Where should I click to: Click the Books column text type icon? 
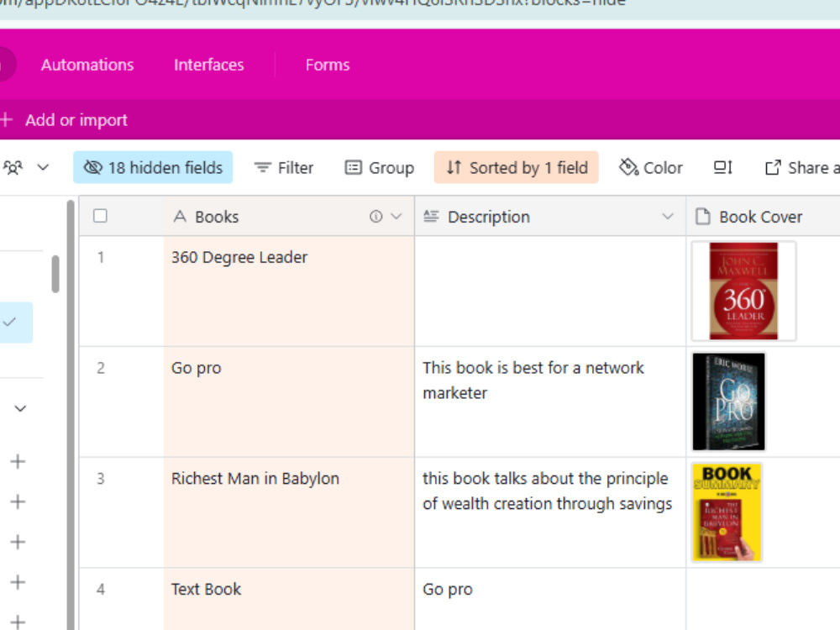[x=180, y=217]
